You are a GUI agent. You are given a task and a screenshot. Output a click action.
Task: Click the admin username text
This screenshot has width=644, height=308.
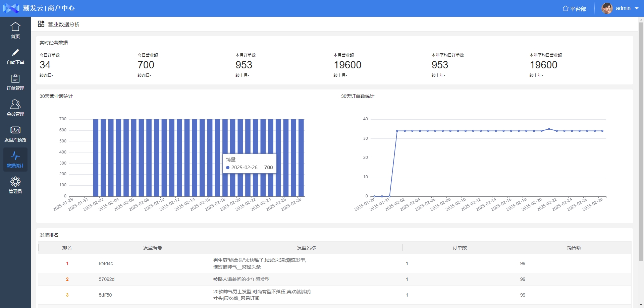tap(623, 8)
